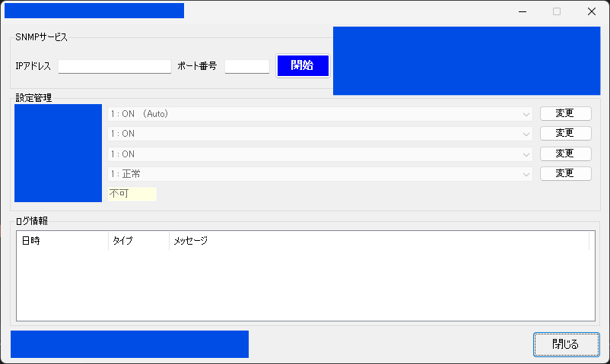Select the タイプ column header

click(x=139, y=241)
